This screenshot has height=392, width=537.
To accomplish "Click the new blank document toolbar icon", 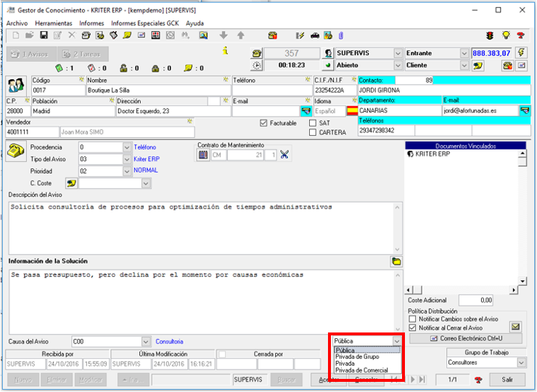I will pyautogui.click(x=16, y=35).
